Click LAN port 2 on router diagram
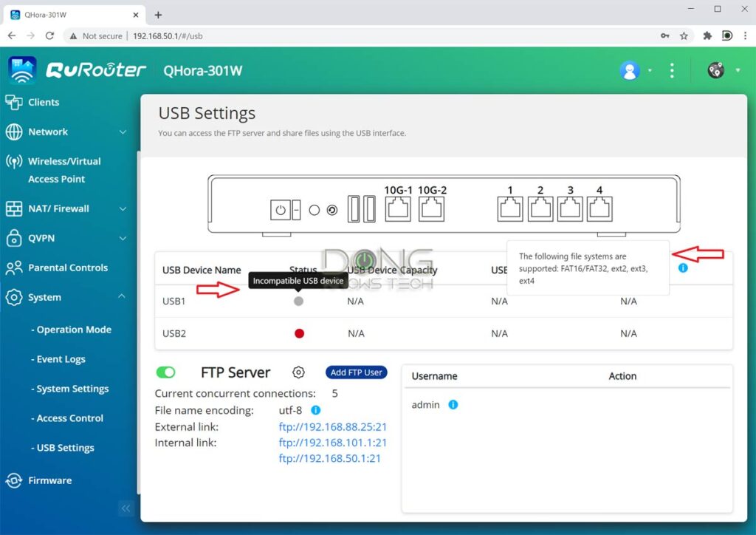 (x=540, y=209)
